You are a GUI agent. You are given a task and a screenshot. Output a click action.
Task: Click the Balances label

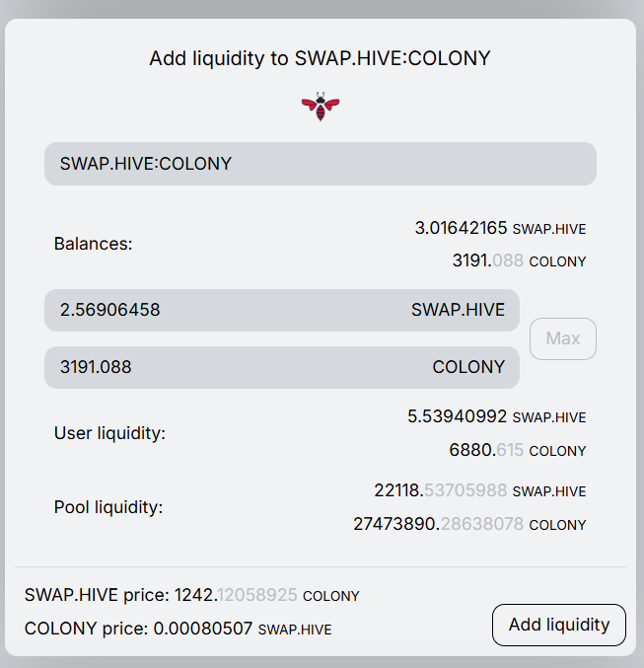pyautogui.click(x=93, y=244)
